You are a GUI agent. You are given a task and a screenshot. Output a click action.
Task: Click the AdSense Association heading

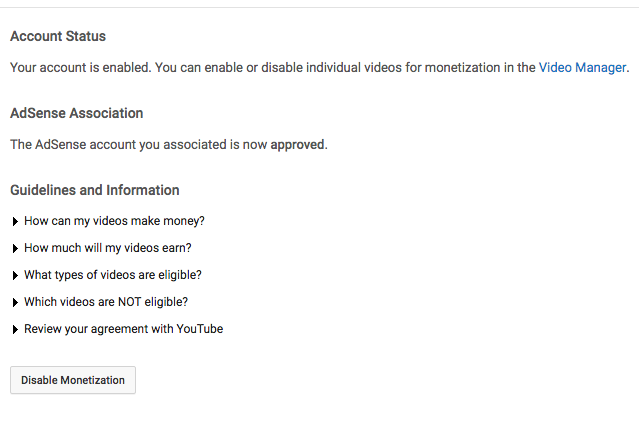(77, 113)
